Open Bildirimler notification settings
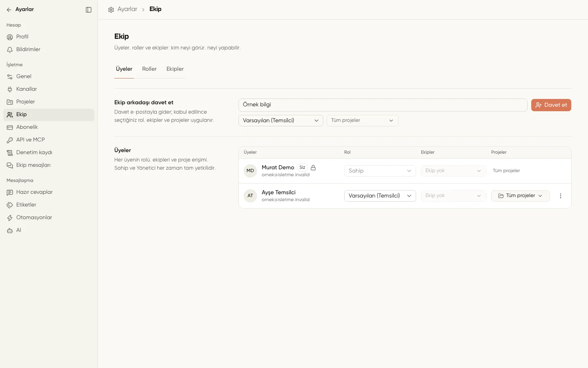 [49, 49]
